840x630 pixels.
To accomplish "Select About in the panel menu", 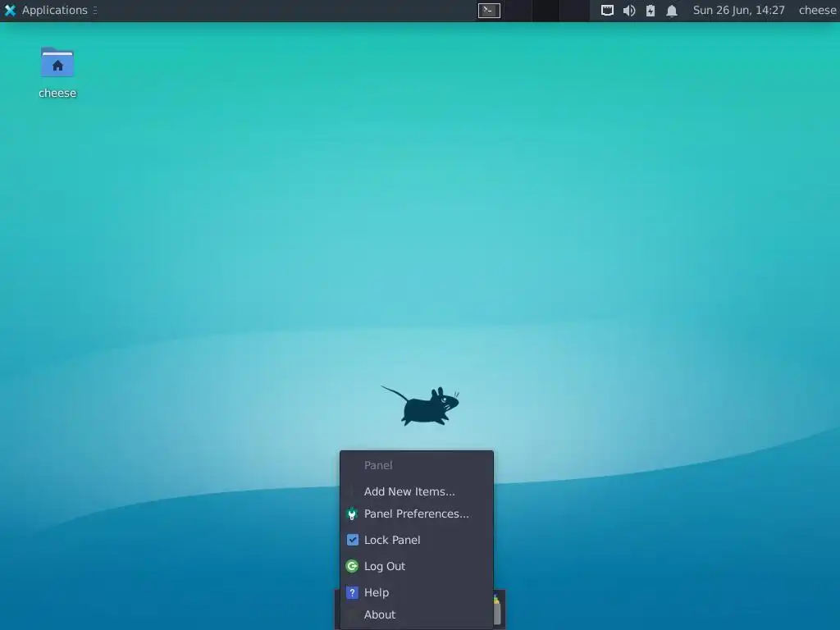I will 417,614.
